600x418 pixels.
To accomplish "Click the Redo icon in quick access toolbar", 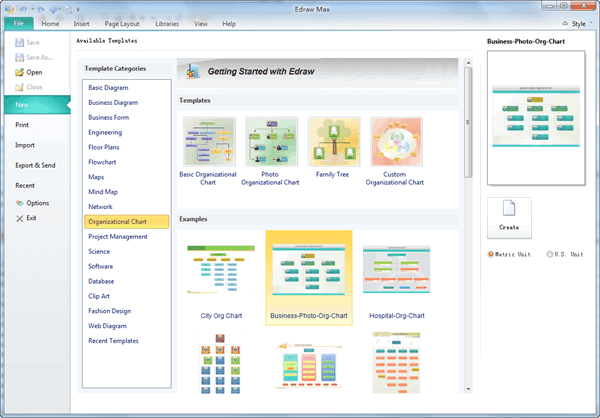I will tap(41, 9).
